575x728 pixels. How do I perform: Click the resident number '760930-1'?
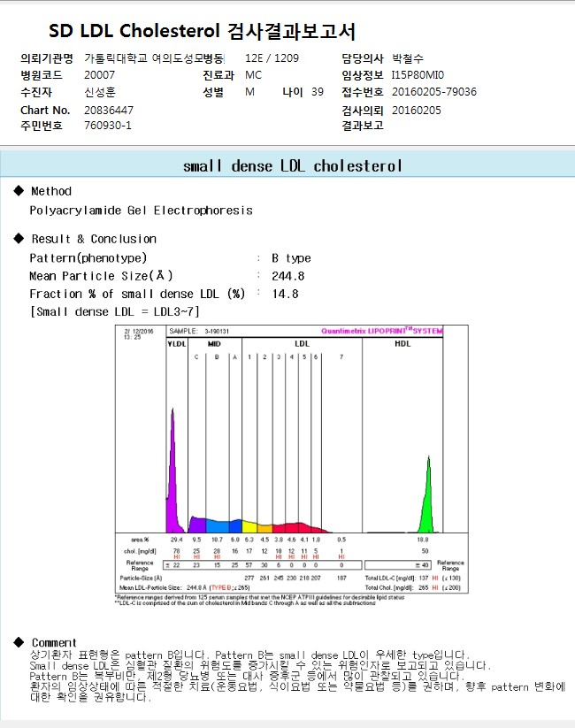point(108,126)
